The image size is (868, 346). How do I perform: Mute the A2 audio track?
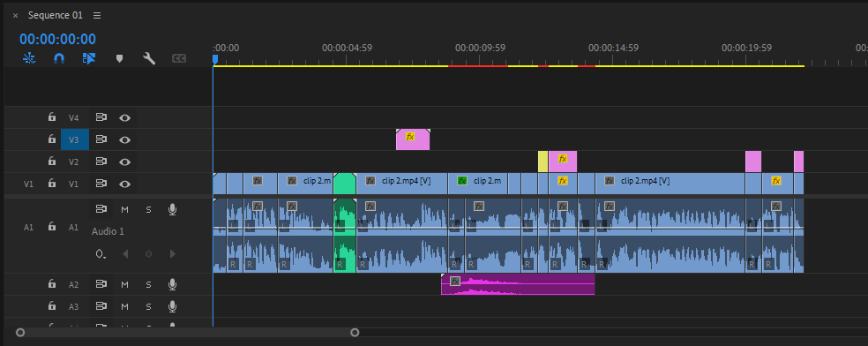tap(124, 284)
